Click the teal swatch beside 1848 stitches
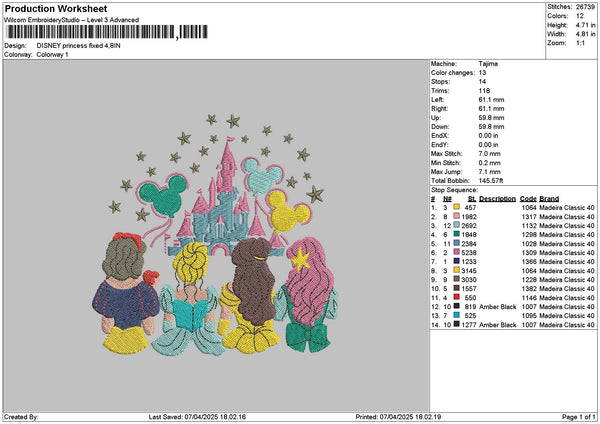 point(457,234)
